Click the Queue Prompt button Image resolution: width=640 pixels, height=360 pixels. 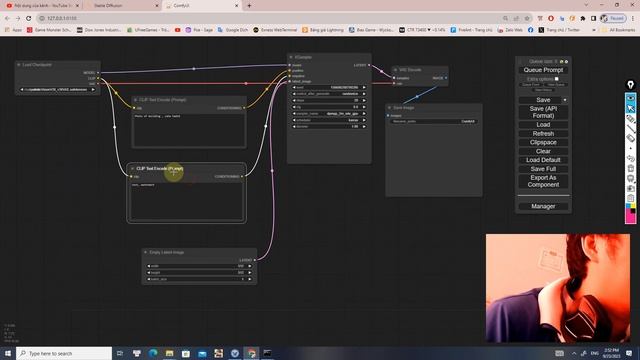click(543, 70)
